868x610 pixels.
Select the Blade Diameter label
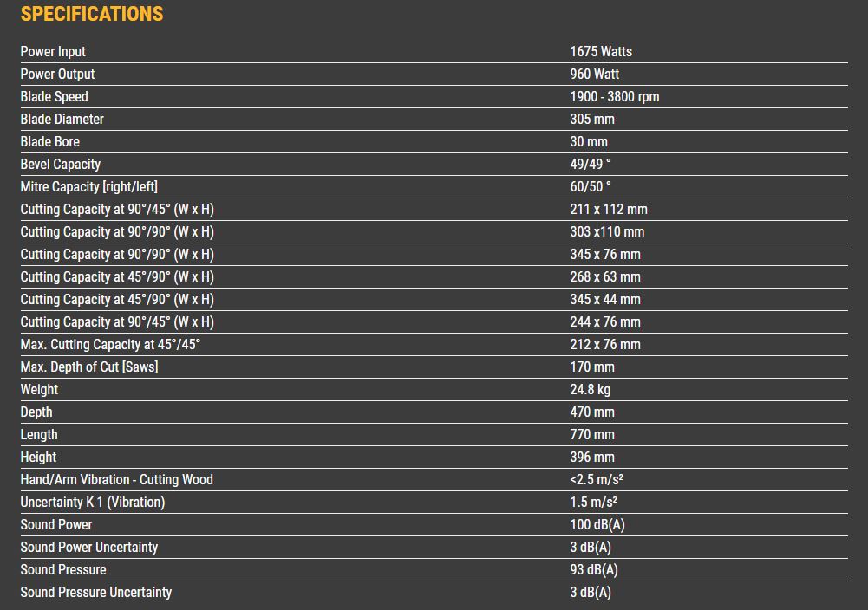(62, 120)
